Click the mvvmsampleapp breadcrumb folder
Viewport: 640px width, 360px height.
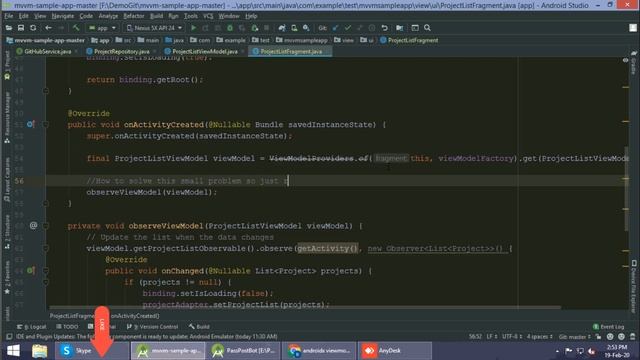point(302,40)
